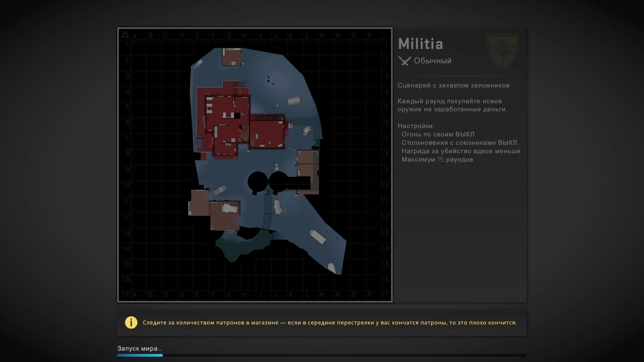Viewport: 644px width, 362px height.
Task: Click 'Огонь по своим ВЫКЛ.' setting line
Action: [x=439, y=134]
